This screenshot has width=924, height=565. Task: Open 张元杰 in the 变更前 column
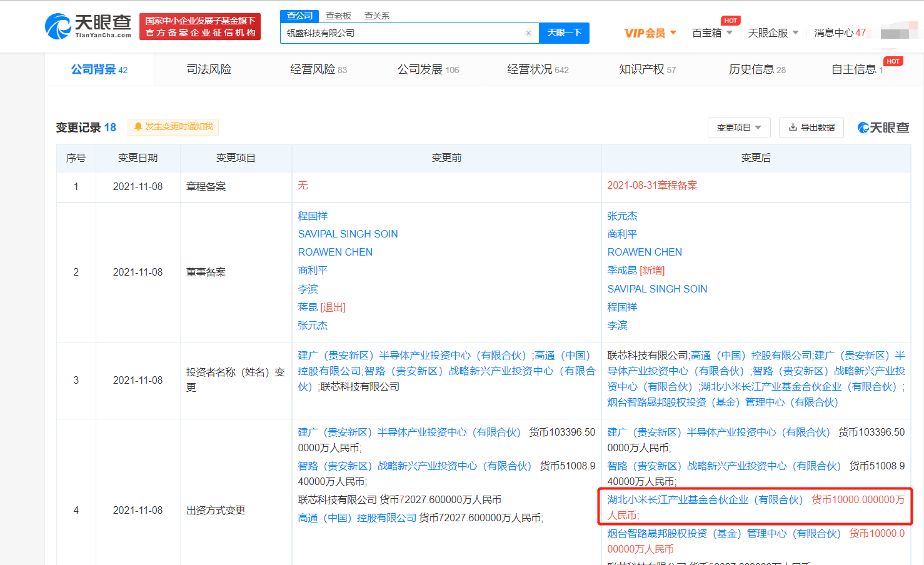[313, 326]
